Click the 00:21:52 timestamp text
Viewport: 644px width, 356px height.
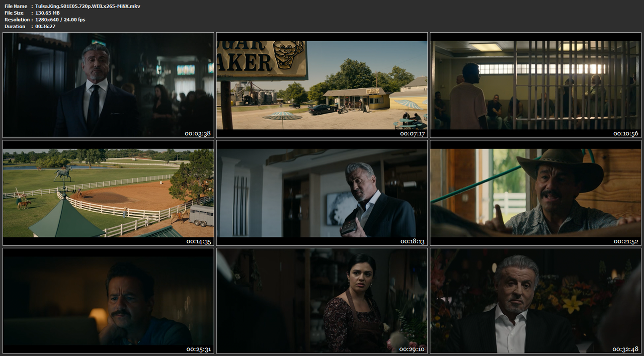click(x=625, y=241)
